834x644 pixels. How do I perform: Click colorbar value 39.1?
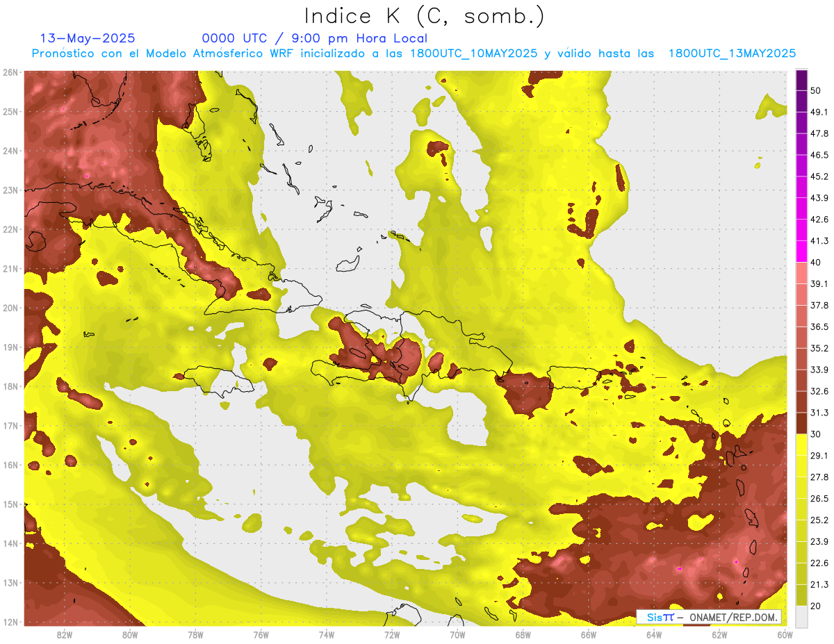pyautogui.click(x=819, y=283)
